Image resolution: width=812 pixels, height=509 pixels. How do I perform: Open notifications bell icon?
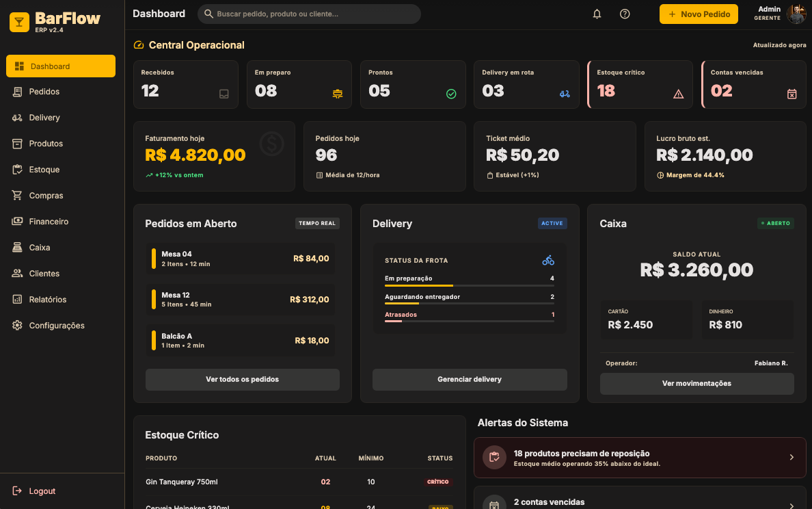[597, 14]
